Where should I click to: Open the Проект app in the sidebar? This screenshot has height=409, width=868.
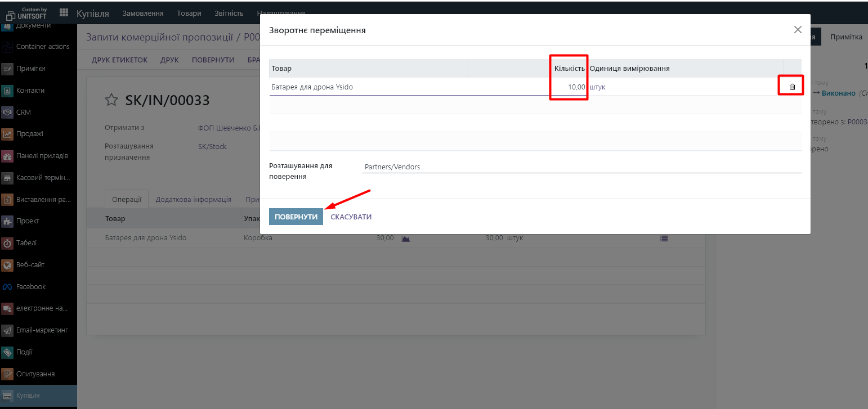(27, 221)
